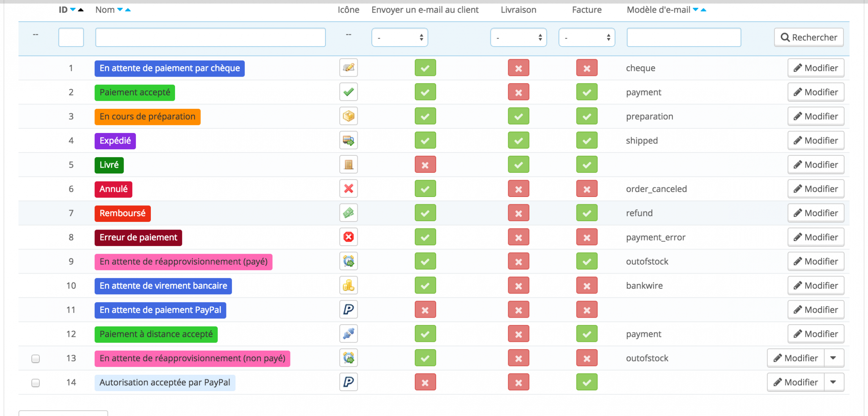868x416 pixels.
Task: Click the delivery truck icon for Expédié
Action: [x=348, y=141]
